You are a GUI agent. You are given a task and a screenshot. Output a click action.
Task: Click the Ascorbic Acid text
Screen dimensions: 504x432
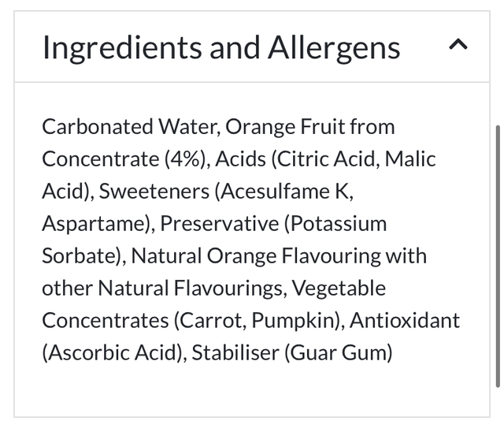[115, 353]
